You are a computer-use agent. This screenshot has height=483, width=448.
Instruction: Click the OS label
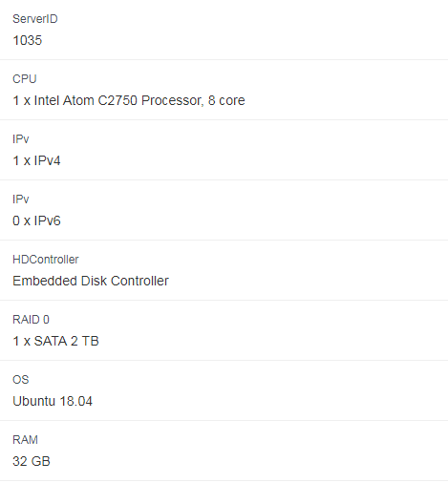21,380
